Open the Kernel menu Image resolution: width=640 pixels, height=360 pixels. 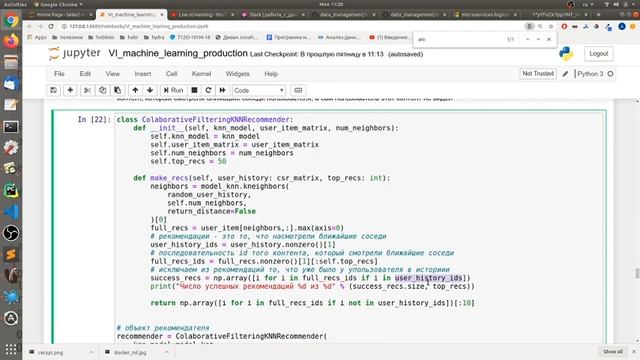coord(201,74)
